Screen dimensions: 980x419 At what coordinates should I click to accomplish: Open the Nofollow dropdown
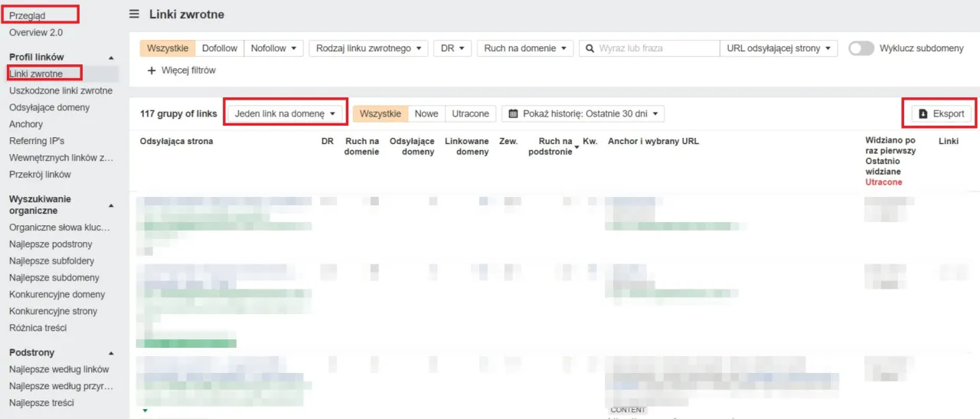click(x=274, y=48)
